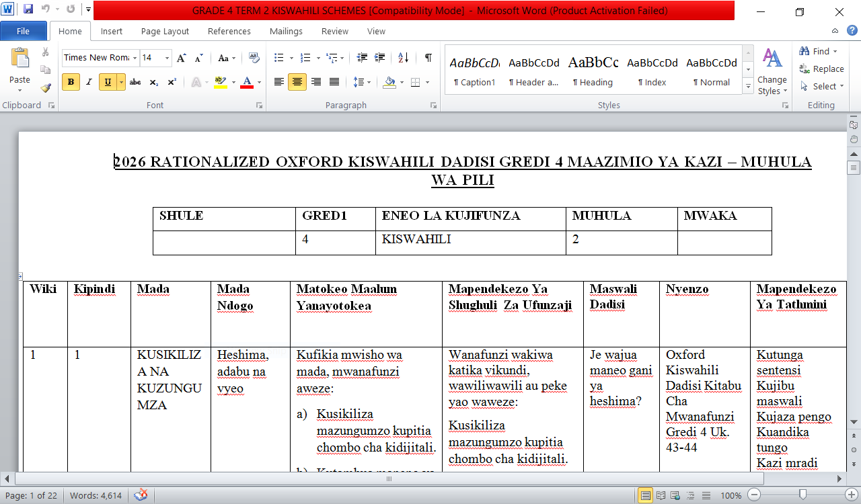Open the font size dropdown
Screen dimensions: 861x504
[x=167, y=58]
